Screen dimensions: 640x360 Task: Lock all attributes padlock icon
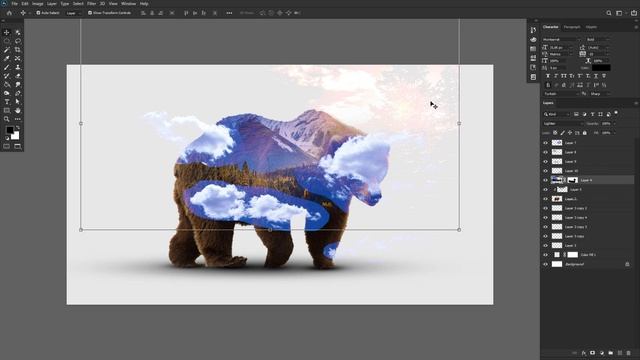[x=584, y=133]
